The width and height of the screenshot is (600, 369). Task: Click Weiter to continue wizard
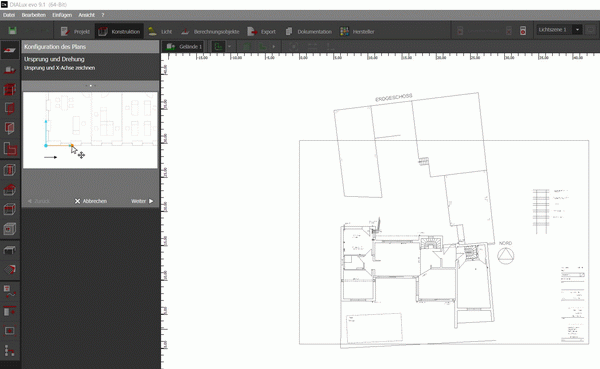pyautogui.click(x=142, y=201)
